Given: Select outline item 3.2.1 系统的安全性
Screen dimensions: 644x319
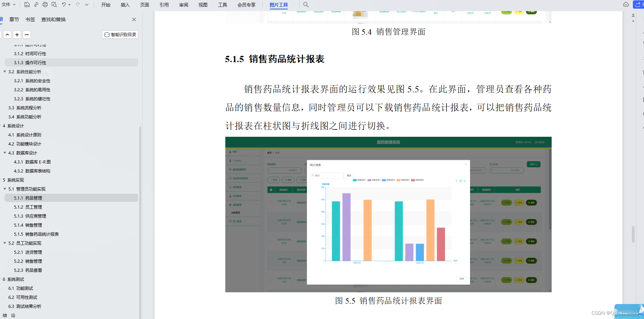Looking at the screenshot, I should click(x=32, y=81).
